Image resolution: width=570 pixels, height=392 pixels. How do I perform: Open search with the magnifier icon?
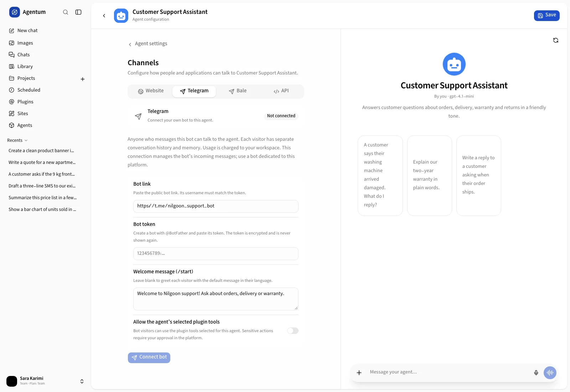click(x=66, y=12)
